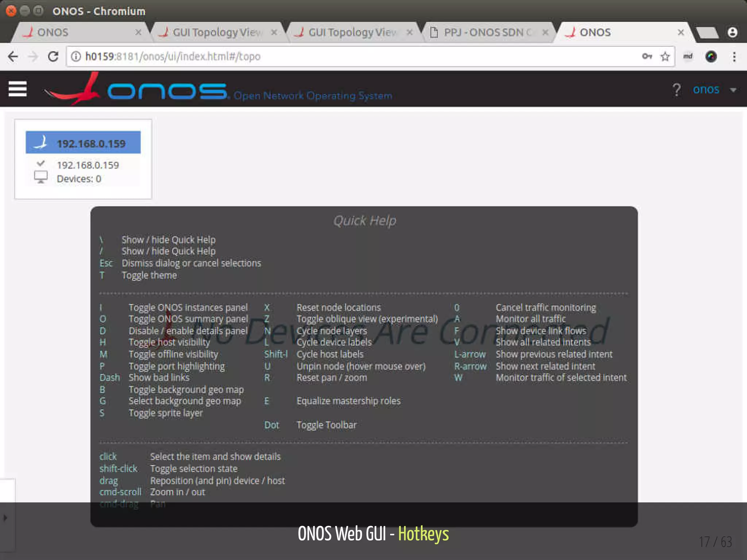Close the second GUI Topology View tab
Viewport: 747px width, 560px height.
(410, 32)
